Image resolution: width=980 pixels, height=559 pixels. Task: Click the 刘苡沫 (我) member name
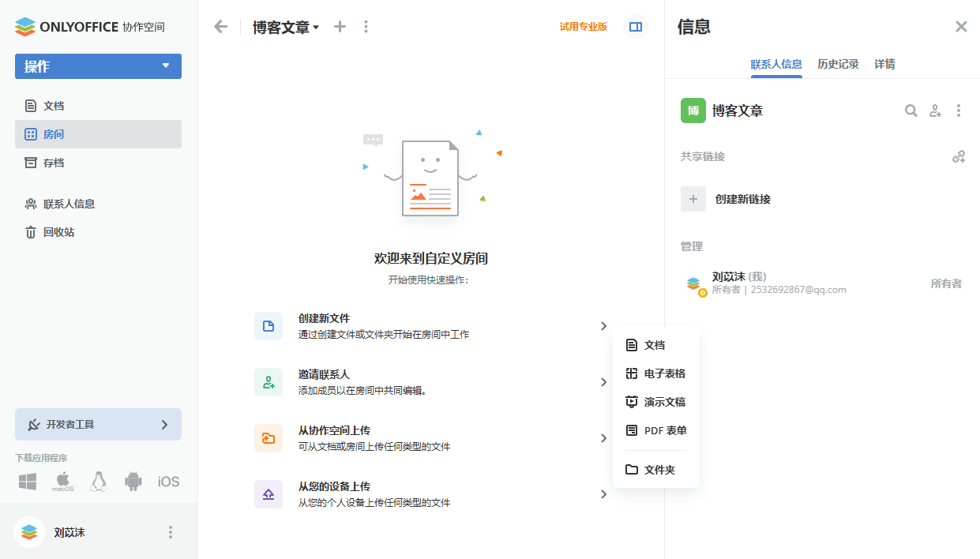(739, 276)
